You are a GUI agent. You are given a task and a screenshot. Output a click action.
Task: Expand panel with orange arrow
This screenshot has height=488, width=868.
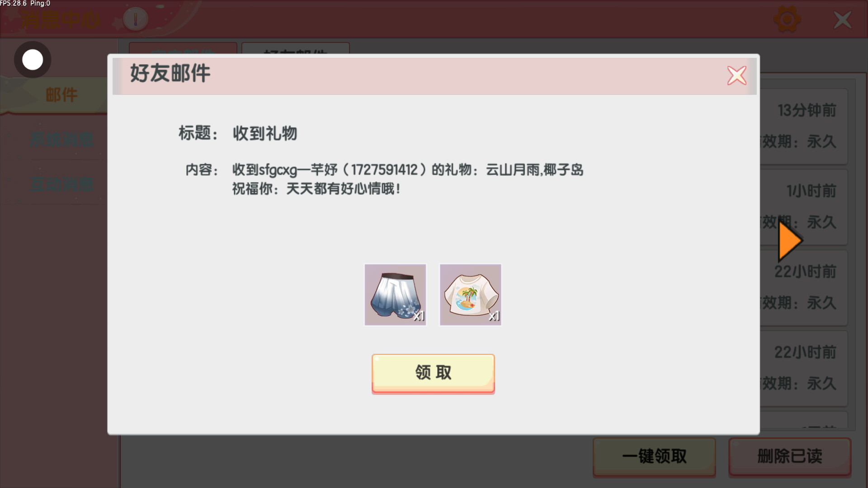click(x=790, y=241)
